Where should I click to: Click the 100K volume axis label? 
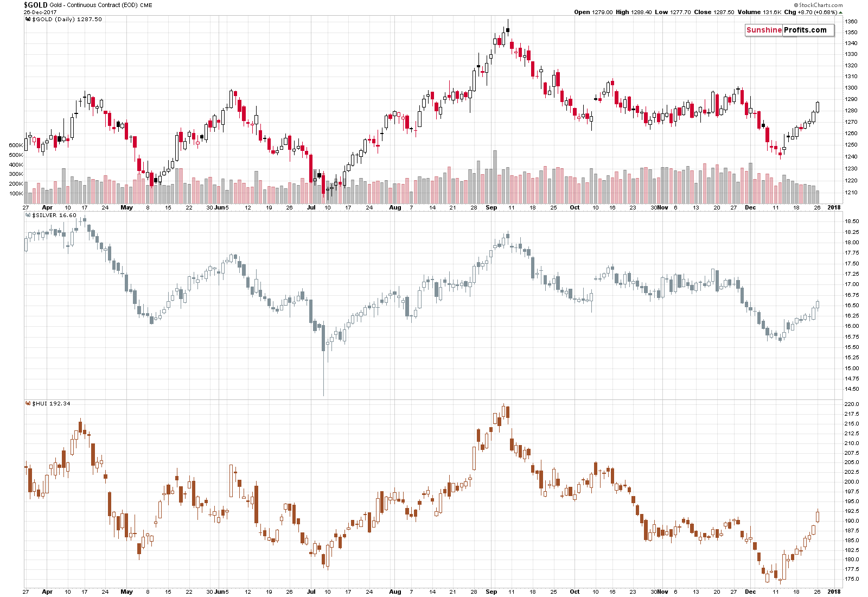coord(16,193)
